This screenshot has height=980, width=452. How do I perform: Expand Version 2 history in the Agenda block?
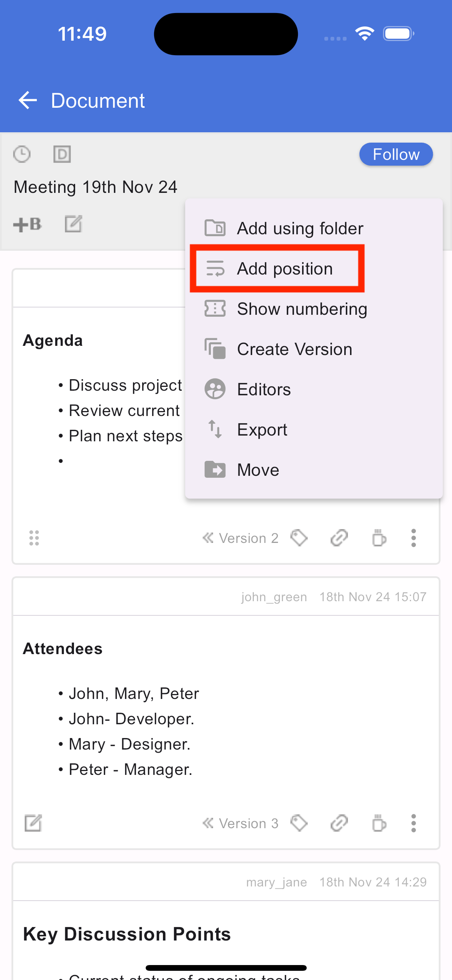tap(240, 538)
